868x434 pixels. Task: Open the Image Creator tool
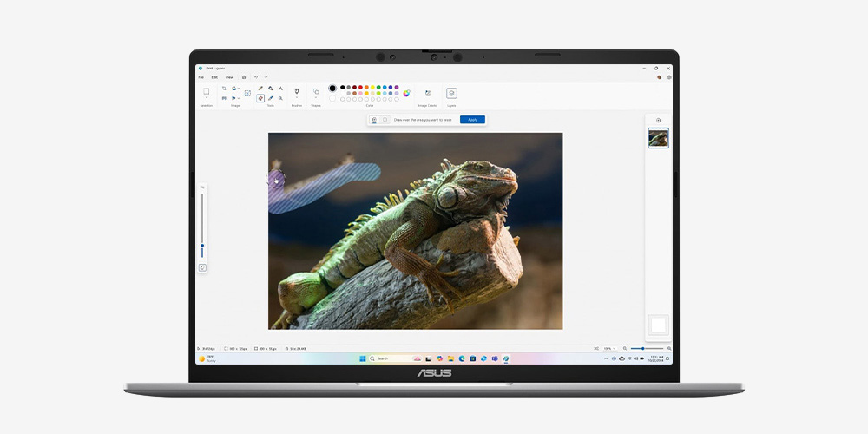click(x=427, y=93)
